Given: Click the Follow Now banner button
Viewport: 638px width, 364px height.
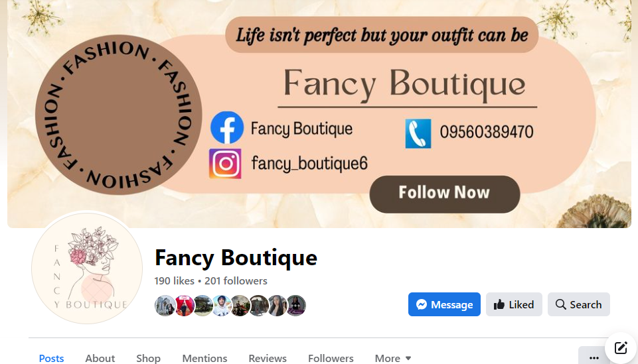Looking at the screenshot, I should [444, 194].
